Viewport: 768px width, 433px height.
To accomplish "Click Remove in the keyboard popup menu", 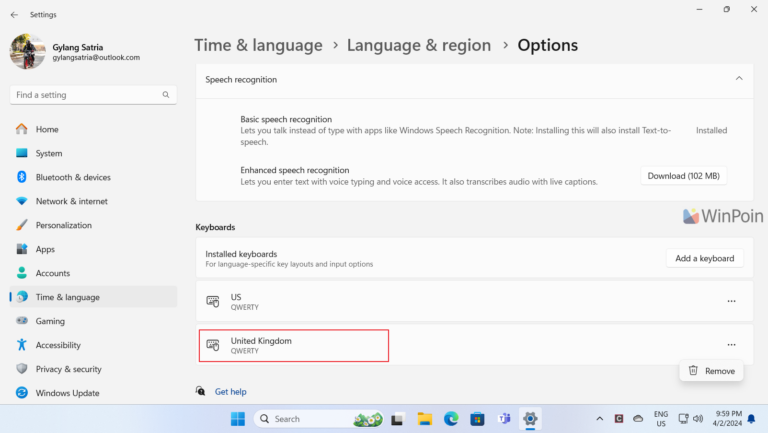I will [x=711, y=371].
